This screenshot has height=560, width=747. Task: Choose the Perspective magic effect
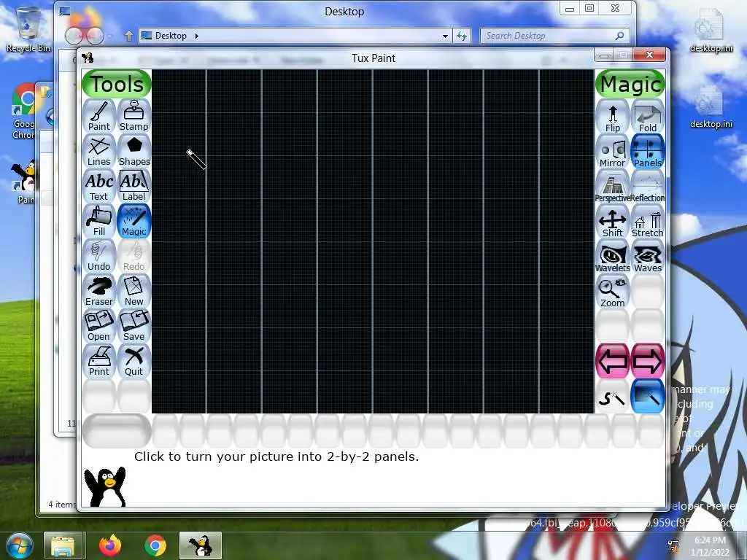click(x=613, y=187)
